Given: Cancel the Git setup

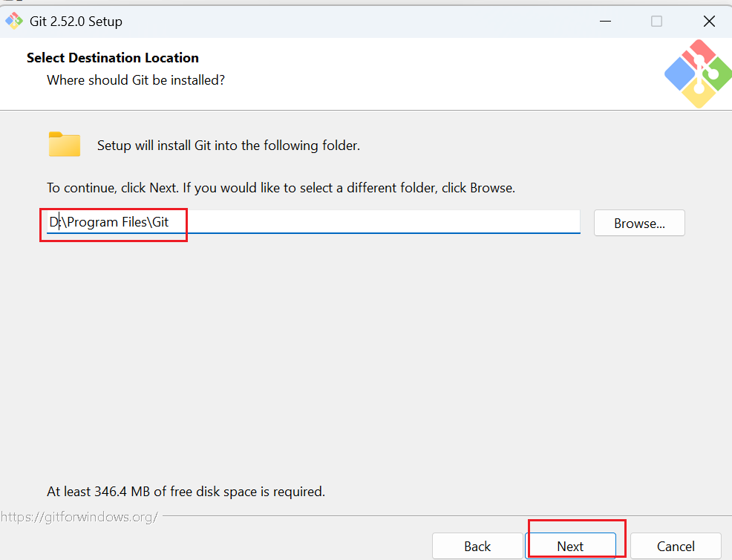Looking at the screenshot, I should point(676,546).
